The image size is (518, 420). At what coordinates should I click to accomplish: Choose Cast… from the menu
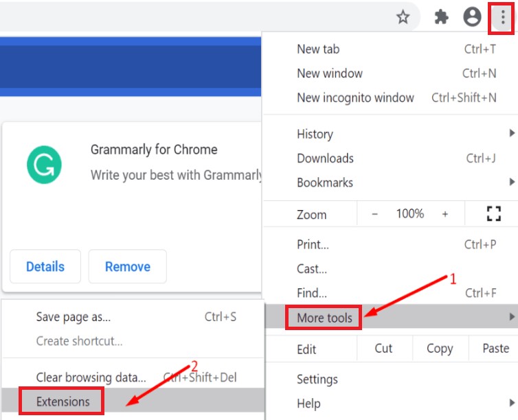pyautogui.click(x=390, y=269)
